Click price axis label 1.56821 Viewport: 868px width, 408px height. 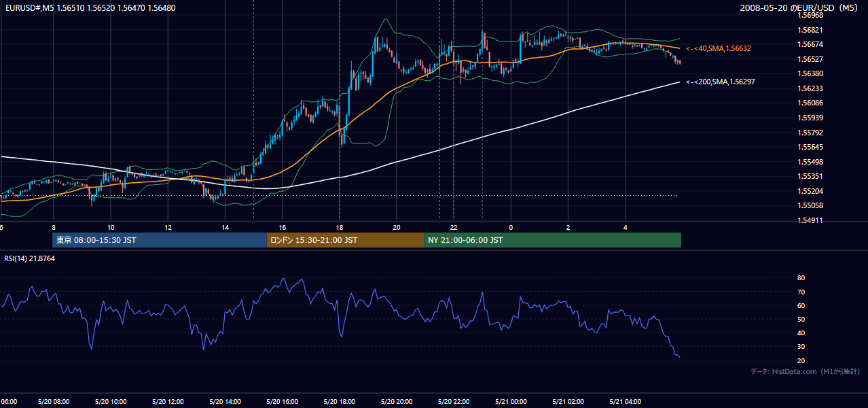tap(810, 30)
